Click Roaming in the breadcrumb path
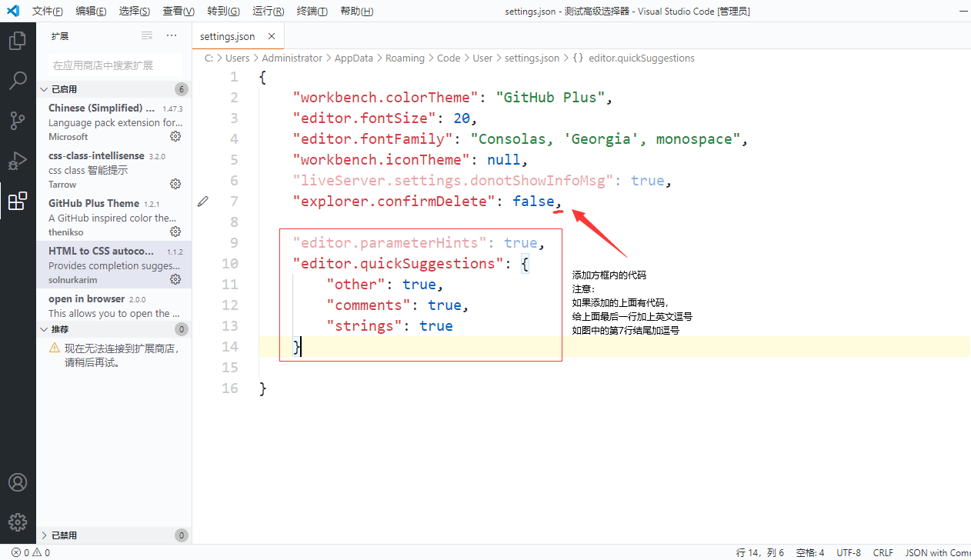 click(405, 58)
